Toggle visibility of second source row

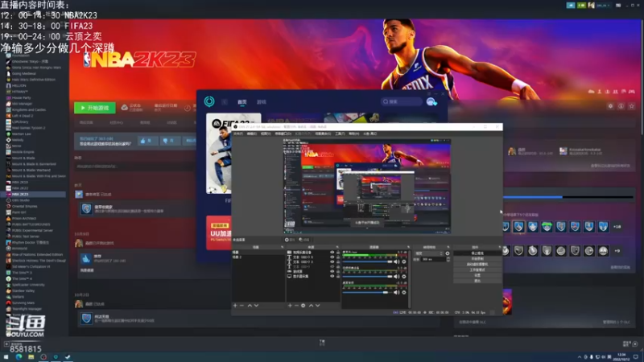tap(332, 257)
